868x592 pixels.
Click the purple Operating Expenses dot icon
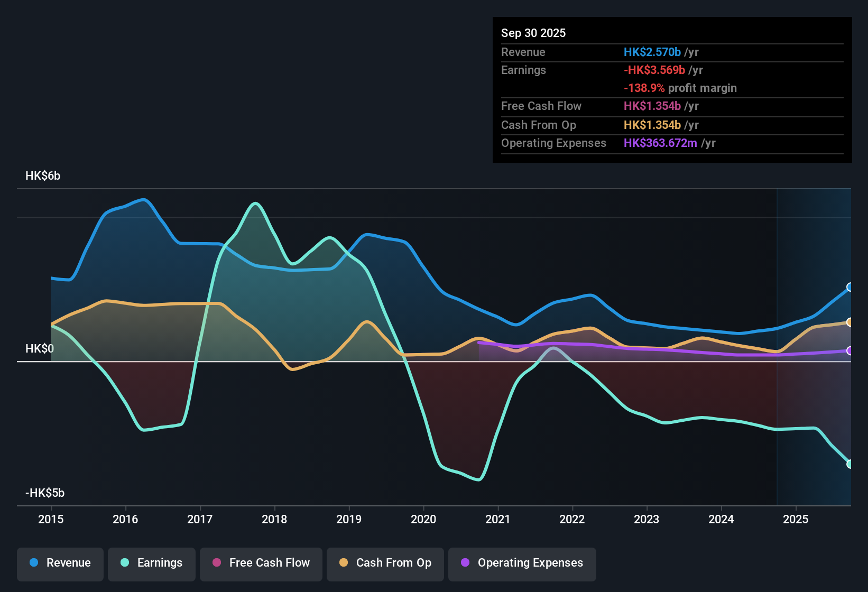point(465,563)
